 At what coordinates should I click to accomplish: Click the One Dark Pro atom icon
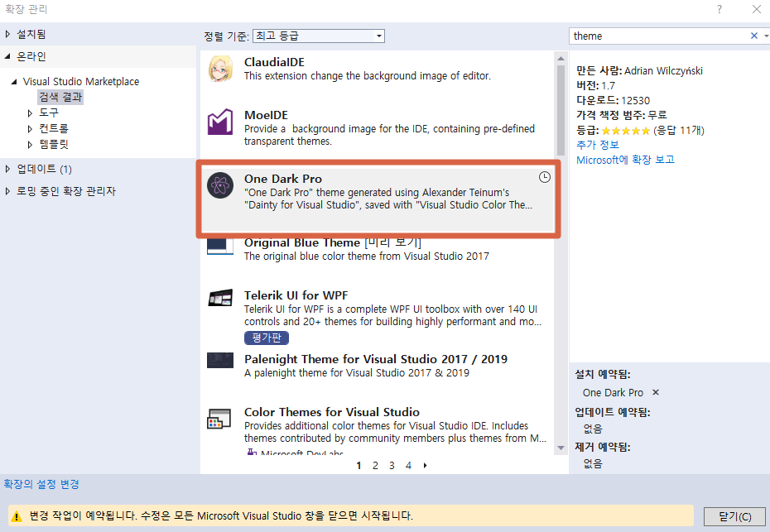220,185
